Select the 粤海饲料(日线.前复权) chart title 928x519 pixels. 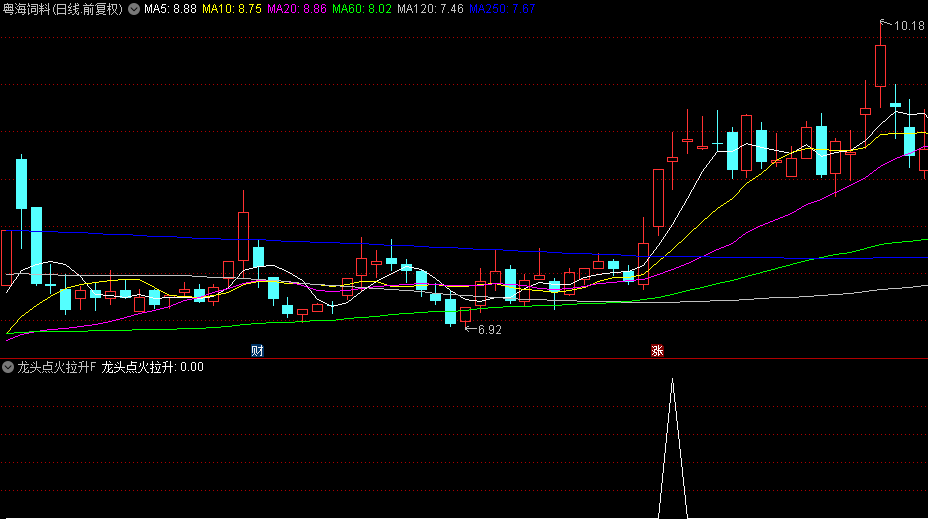(63, 9)
